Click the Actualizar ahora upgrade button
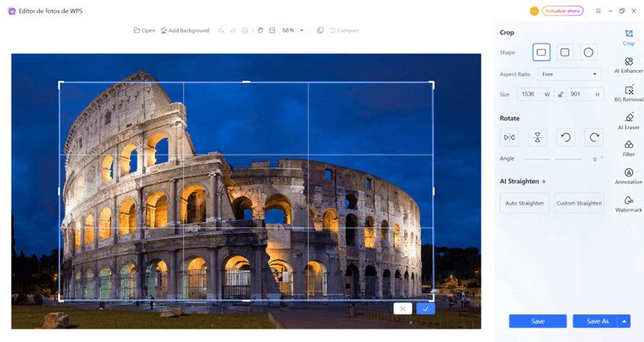 coord(563,11)
